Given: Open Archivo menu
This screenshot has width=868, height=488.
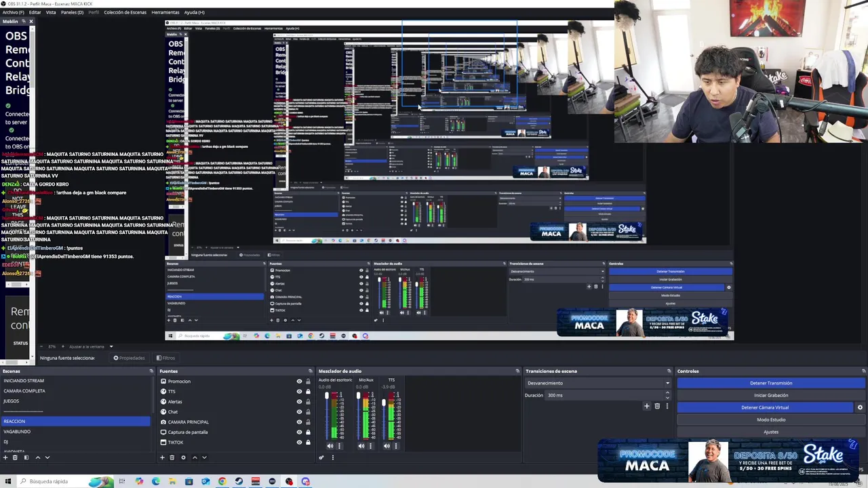Looking at the screenshot, I should point(14,12).
